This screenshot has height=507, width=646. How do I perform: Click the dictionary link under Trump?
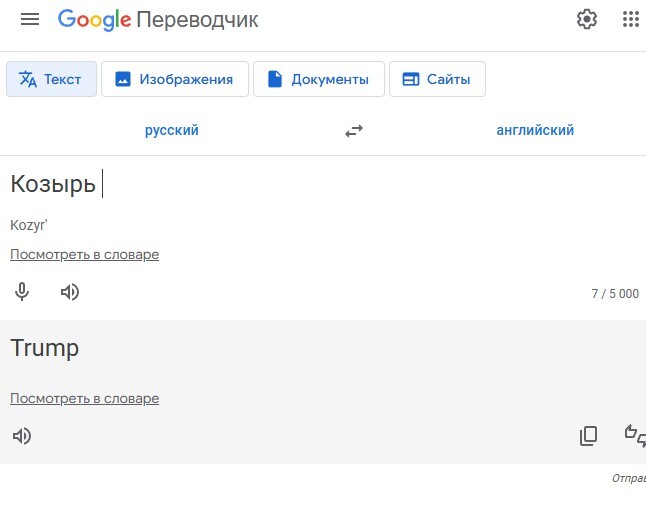[84, 398]
